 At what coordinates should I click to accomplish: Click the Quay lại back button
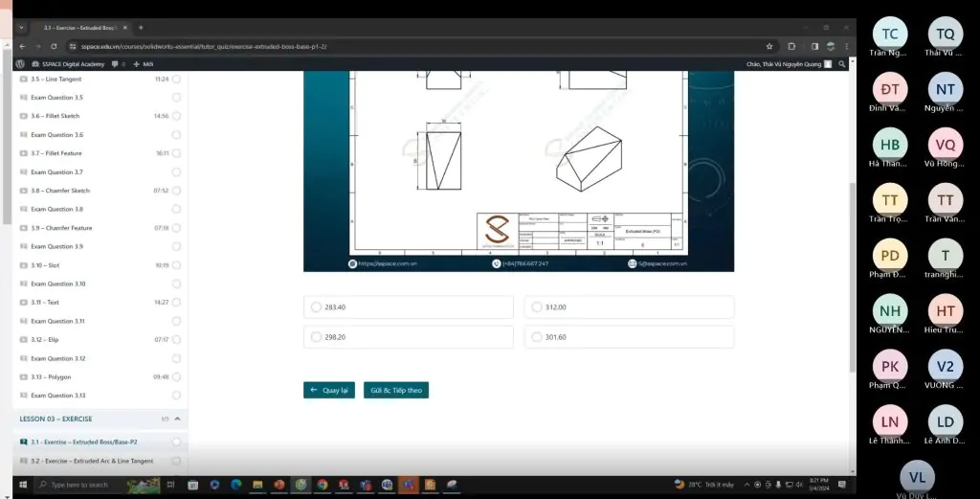[x=329, y=390]
